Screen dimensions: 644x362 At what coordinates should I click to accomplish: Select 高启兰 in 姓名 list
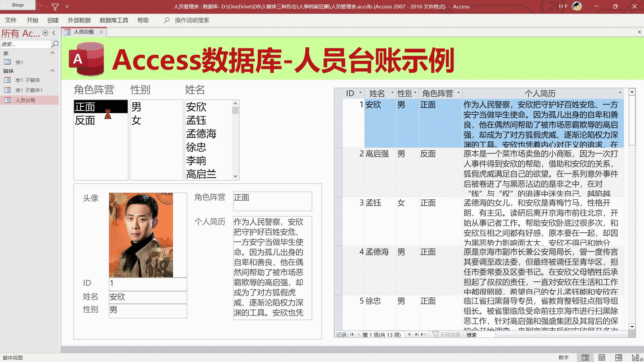pos(208,174)
